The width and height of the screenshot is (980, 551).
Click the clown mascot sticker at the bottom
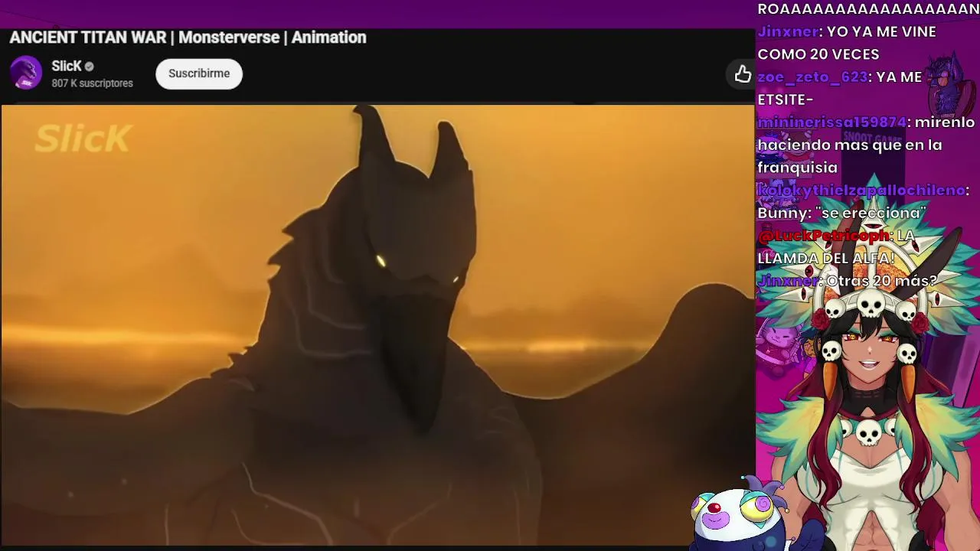tap(739, 514)
